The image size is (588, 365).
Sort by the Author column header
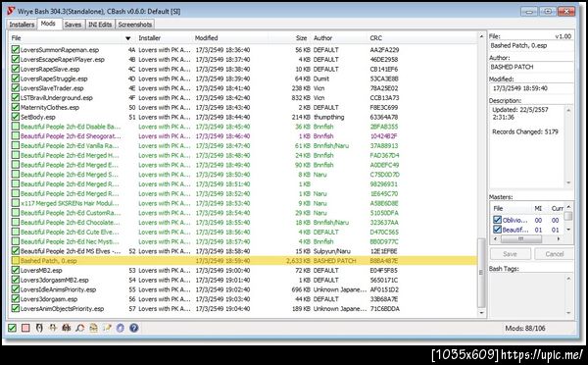click(x=339, y=38)
